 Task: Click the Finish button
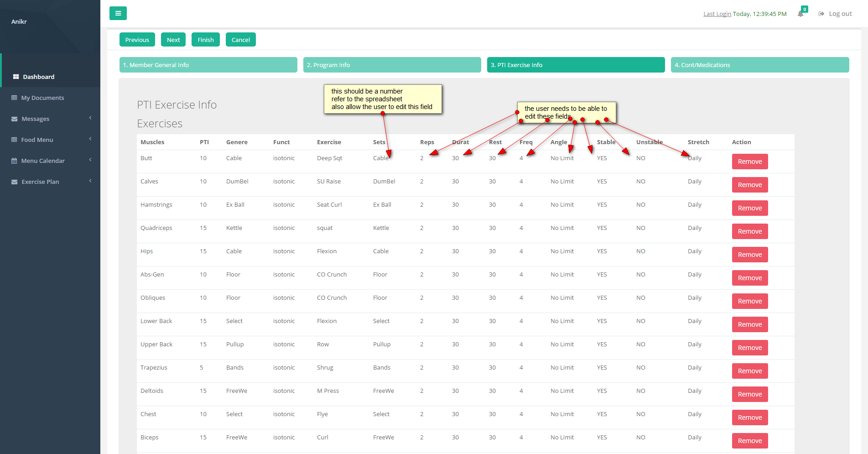pyautogui.click(x=206, y=40)
